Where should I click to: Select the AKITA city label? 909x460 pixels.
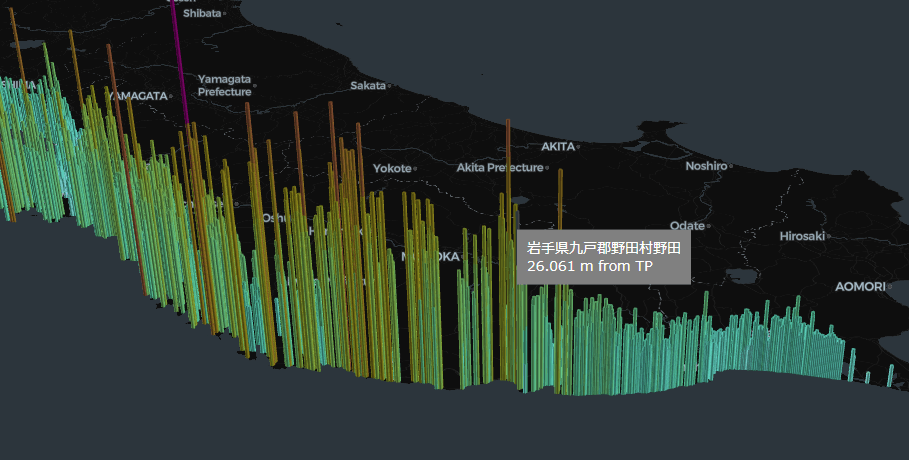tap(558, 147)
